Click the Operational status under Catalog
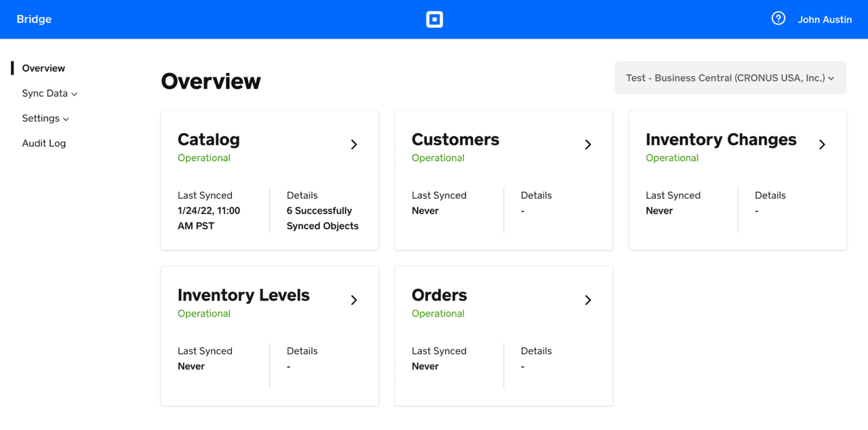 tap(203, 157)
